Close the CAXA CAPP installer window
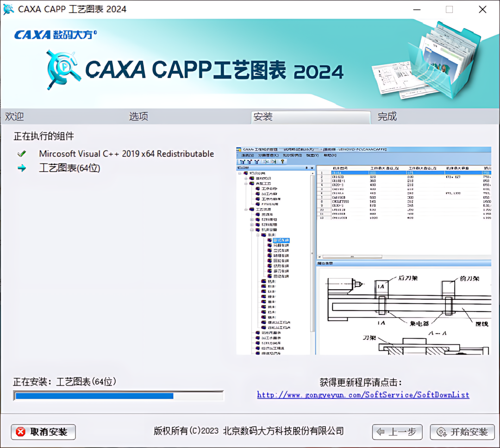 pos(482,10)
